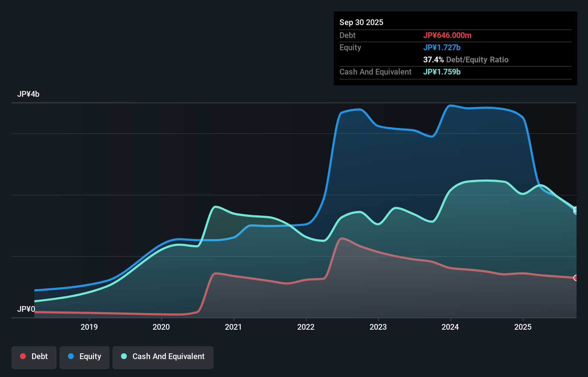This screenshot has height=377, width=588.
Task: Click the 2022 spike on the red Debt line
Action: [x=343, y=237]
